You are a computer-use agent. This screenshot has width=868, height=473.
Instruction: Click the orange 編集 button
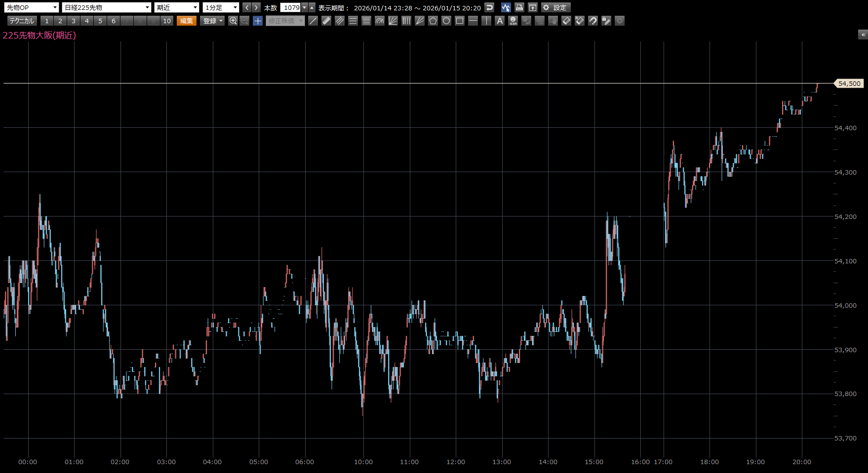(187, 21)
